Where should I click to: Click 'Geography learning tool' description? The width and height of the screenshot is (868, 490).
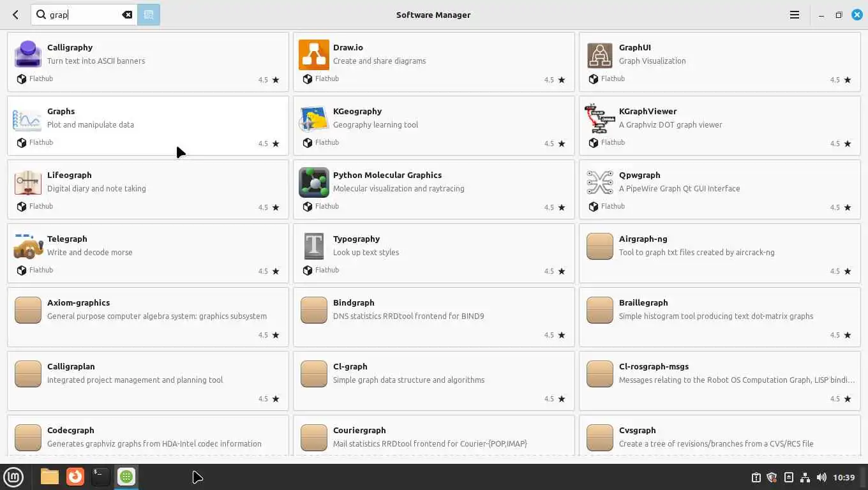(x=375, y=125)
